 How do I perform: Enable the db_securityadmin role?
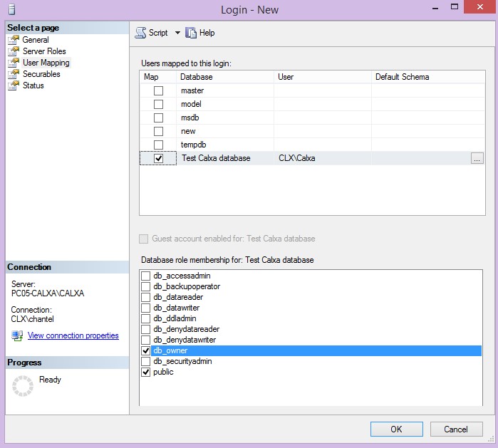coord(146,361)
